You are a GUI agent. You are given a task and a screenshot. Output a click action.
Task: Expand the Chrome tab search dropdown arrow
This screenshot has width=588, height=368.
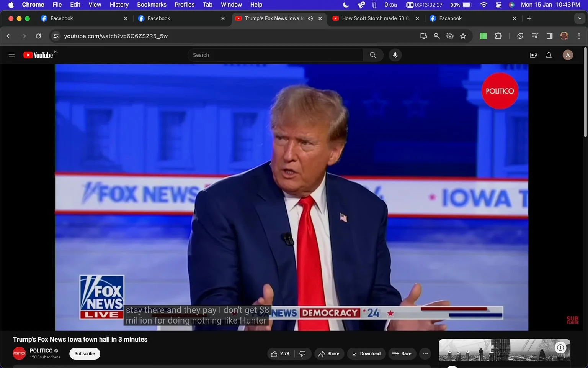[x=580, y=18]
